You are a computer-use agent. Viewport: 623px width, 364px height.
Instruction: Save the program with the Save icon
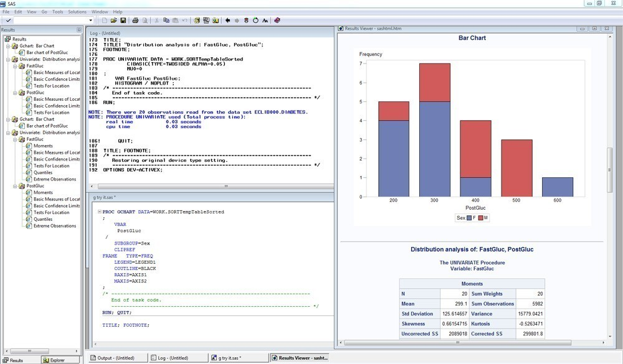point(123,20)
